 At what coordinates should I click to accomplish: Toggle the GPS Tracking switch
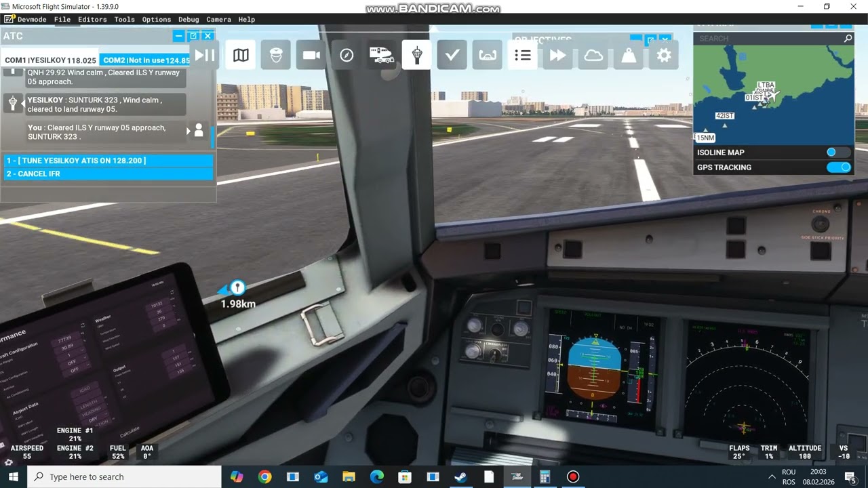(838, 167)
